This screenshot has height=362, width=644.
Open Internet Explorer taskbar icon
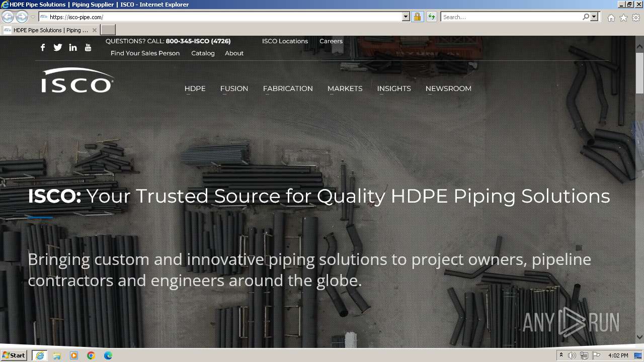[x=40, y=355]
